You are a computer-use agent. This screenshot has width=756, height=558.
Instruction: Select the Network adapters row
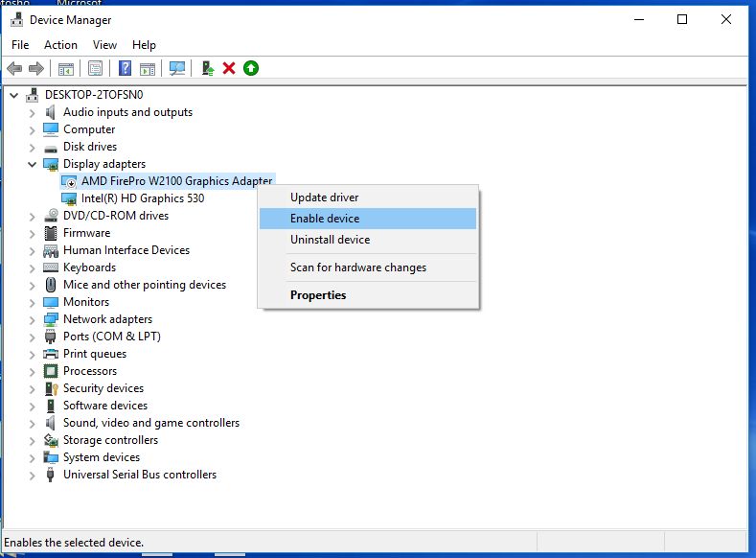107,319
